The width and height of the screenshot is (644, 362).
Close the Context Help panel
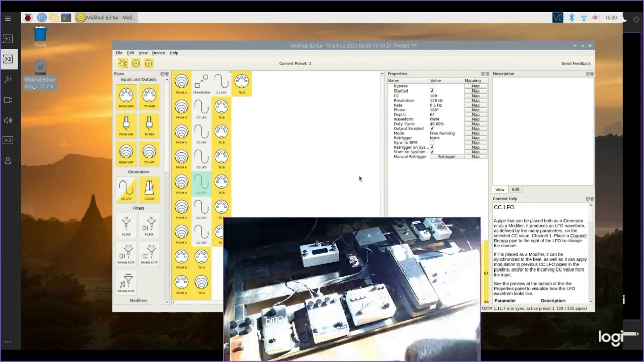point(592,199)
